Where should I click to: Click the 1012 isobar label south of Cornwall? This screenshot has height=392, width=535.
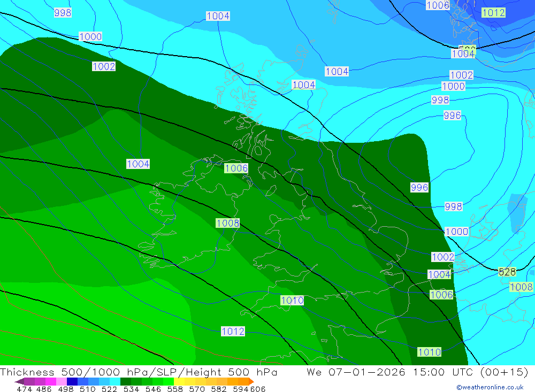pyautogui.click(x=233, y=331)
